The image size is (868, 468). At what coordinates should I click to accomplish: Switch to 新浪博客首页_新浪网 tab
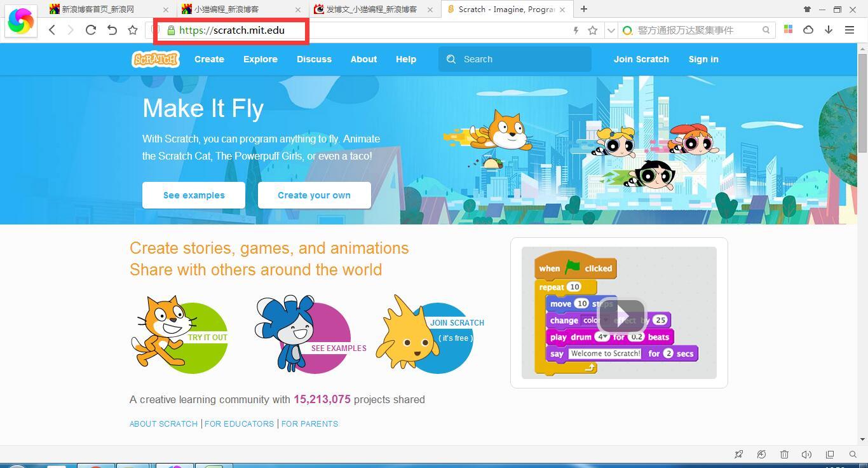[109, 10]
